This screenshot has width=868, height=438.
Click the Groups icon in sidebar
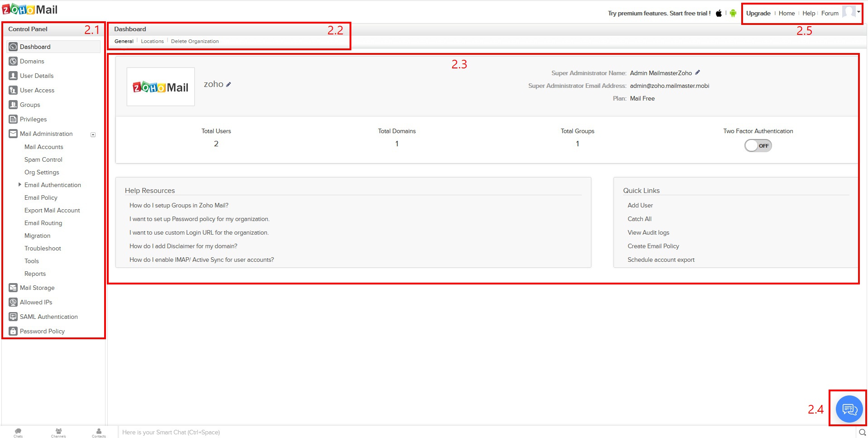tap(13, 105)
